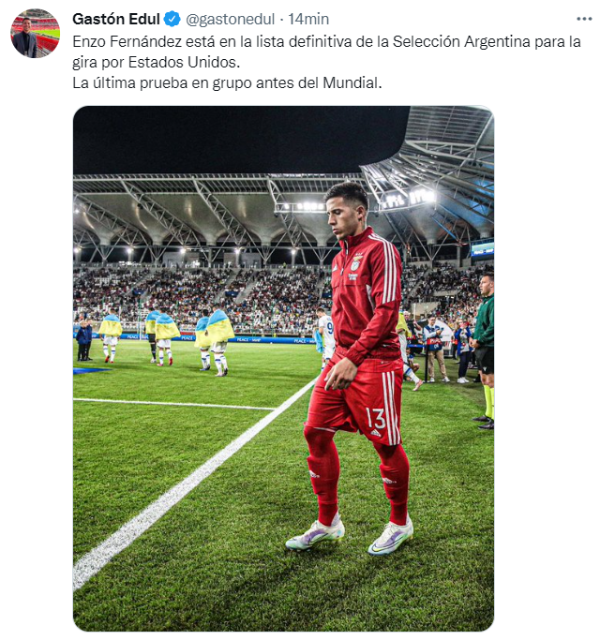
Task: Click the blue verified badge
Action: tap(172, 19)
